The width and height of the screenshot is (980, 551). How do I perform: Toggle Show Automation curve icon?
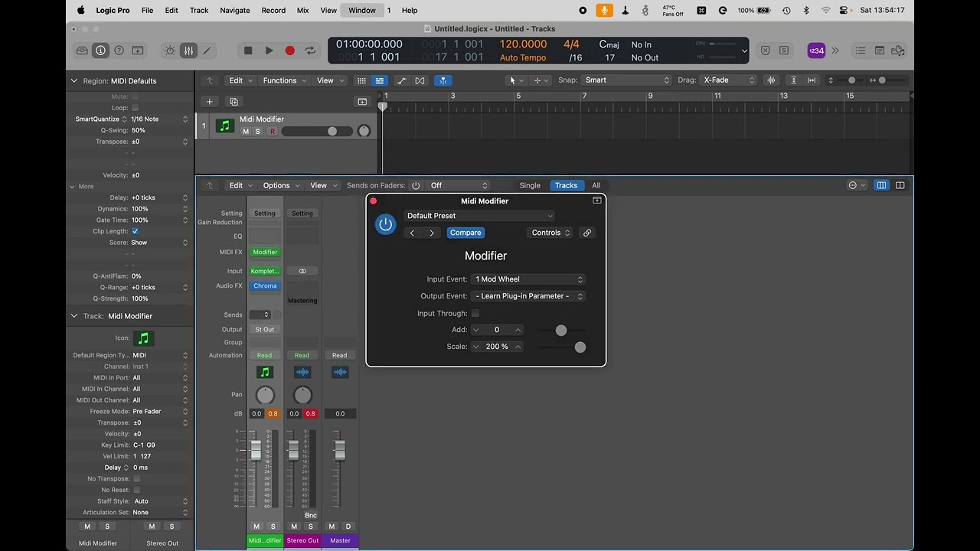pyautogui.click(x=400, y=80)
